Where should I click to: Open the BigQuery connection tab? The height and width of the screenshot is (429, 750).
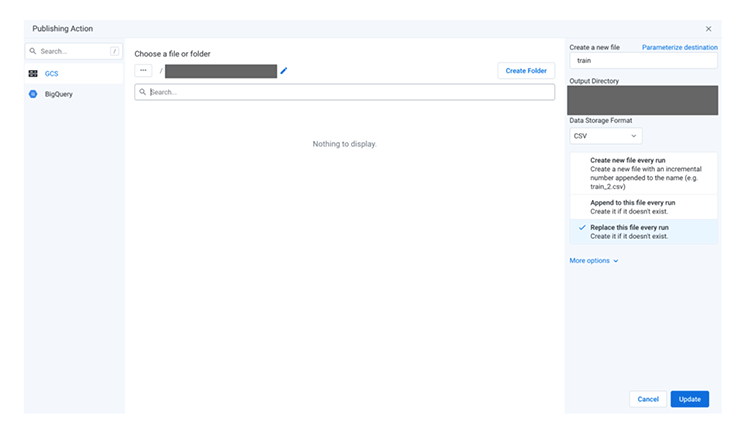(58, 94)
